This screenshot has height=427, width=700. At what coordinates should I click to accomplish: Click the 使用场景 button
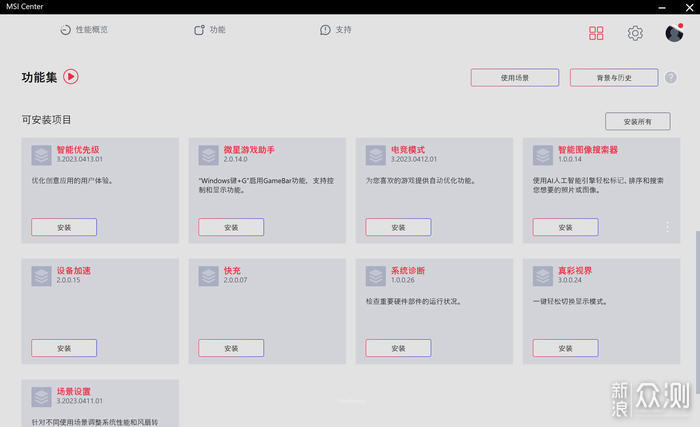(x=515, y=78)
